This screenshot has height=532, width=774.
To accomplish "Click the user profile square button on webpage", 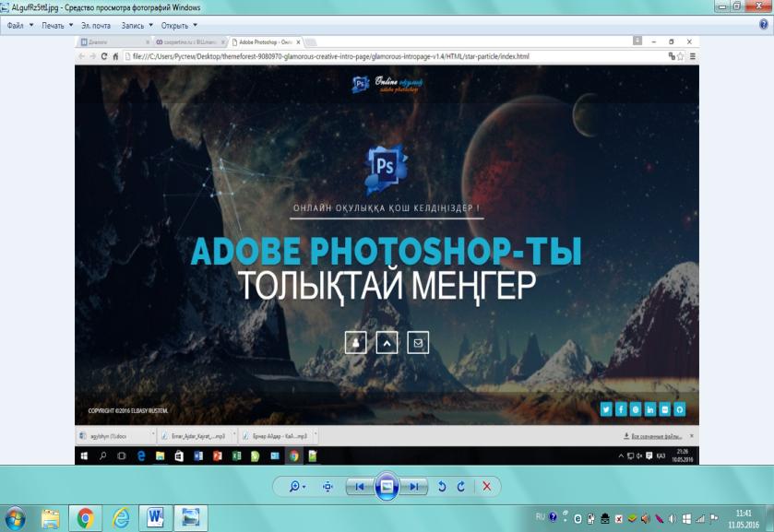I will coord(355,342).
